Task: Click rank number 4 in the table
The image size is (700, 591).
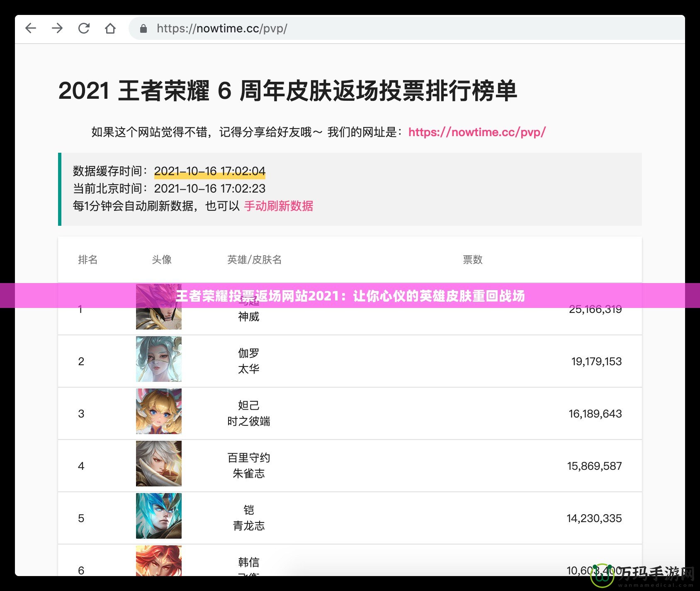Action: [x=81, y=466]
